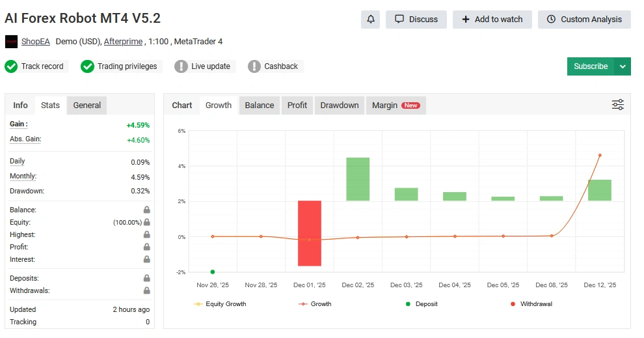Click the Track record green checkmark icon
Image resolution: width=644 pixels, height=338 pixels.
11,66
